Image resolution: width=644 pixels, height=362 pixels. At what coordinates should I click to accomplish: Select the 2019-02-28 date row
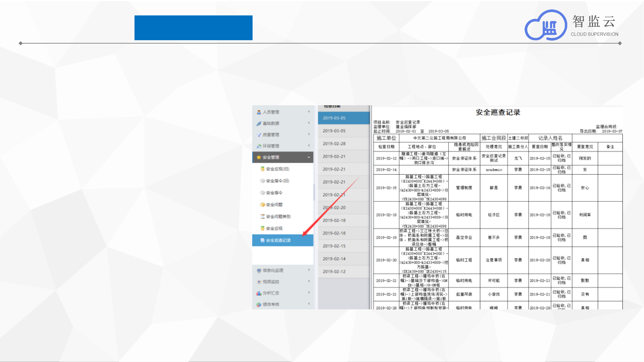pyautogui.click(x=334, y=143)
